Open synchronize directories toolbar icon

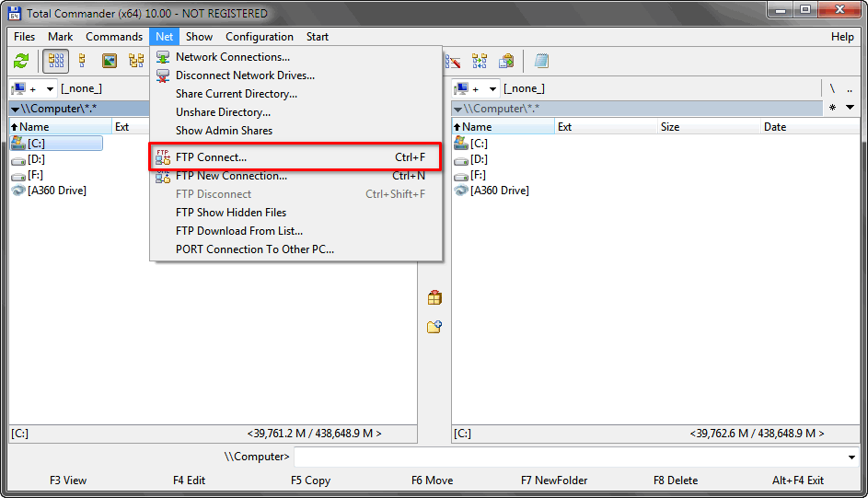[480, 61]
